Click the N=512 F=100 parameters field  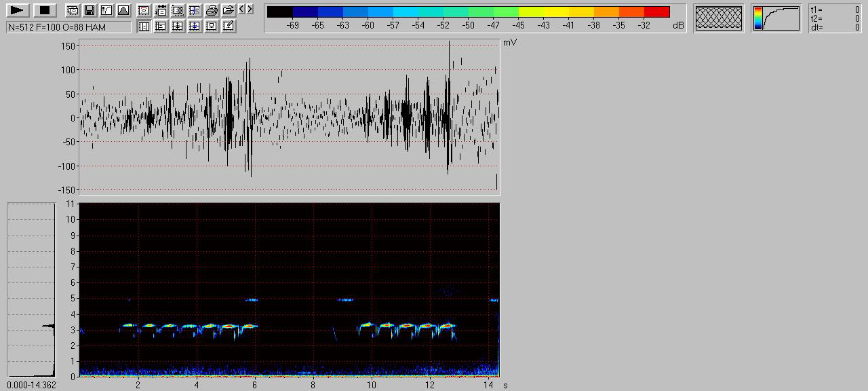(x=68, y=26)
